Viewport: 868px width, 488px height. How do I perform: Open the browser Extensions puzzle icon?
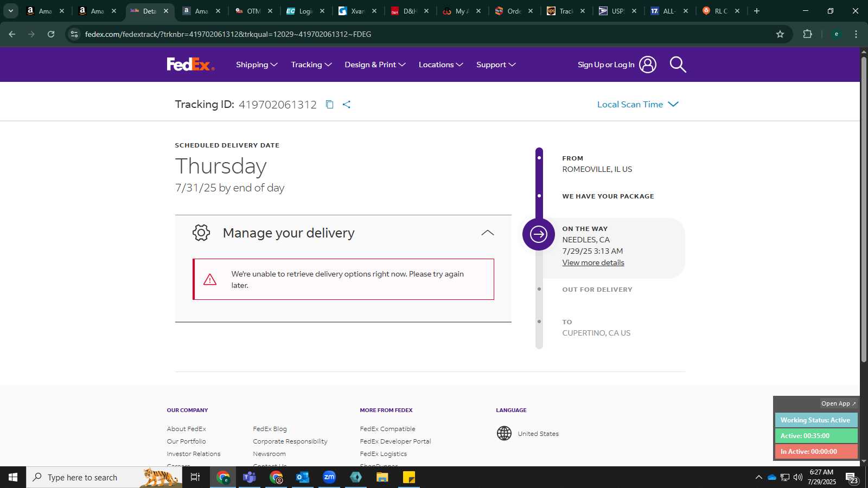tap(807, 34)
